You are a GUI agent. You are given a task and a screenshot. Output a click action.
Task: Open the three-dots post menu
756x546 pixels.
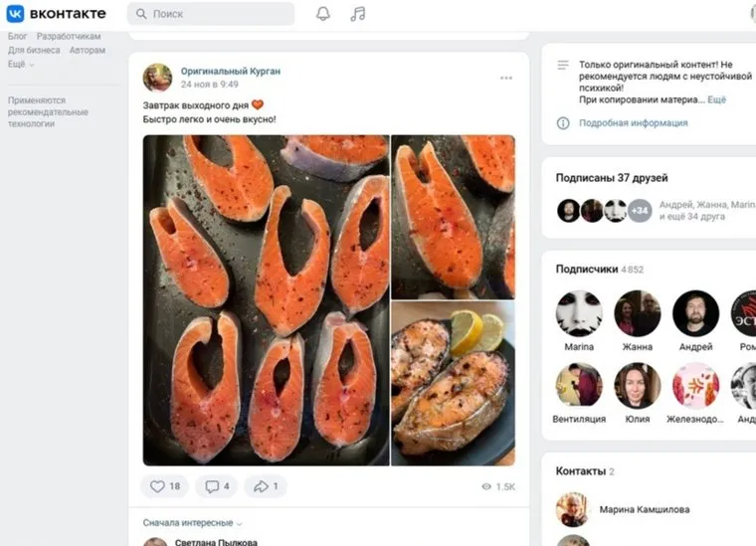click(506, 79)
